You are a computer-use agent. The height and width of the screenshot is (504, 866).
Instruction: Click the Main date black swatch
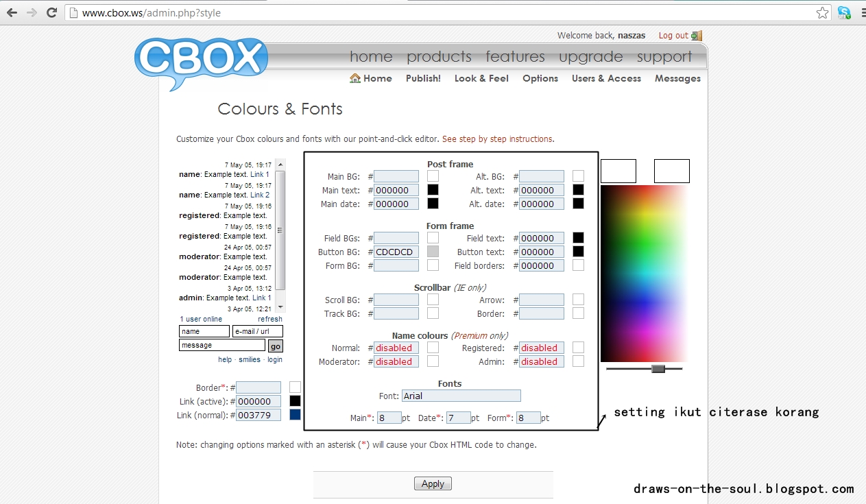433,204
